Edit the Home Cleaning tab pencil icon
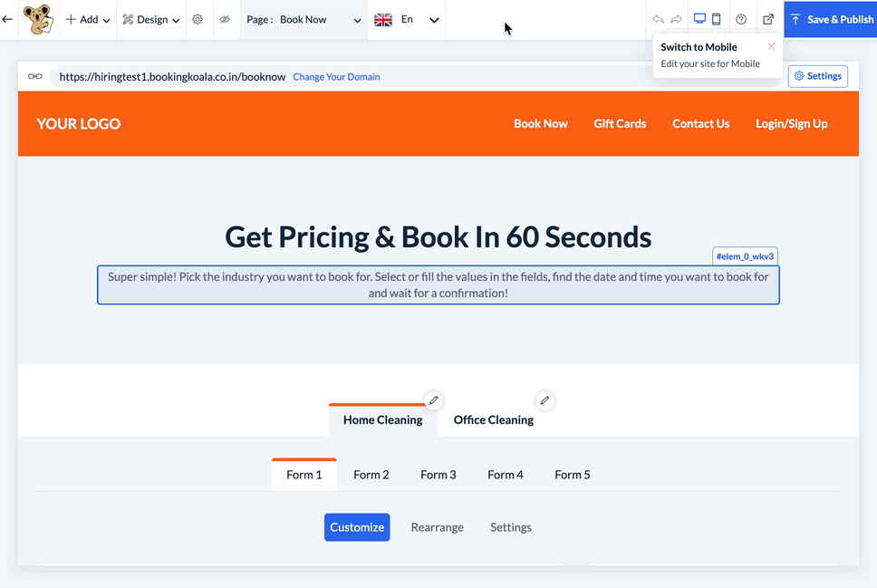Viewport: 877px width, 588px height. [x=434, y=400]
